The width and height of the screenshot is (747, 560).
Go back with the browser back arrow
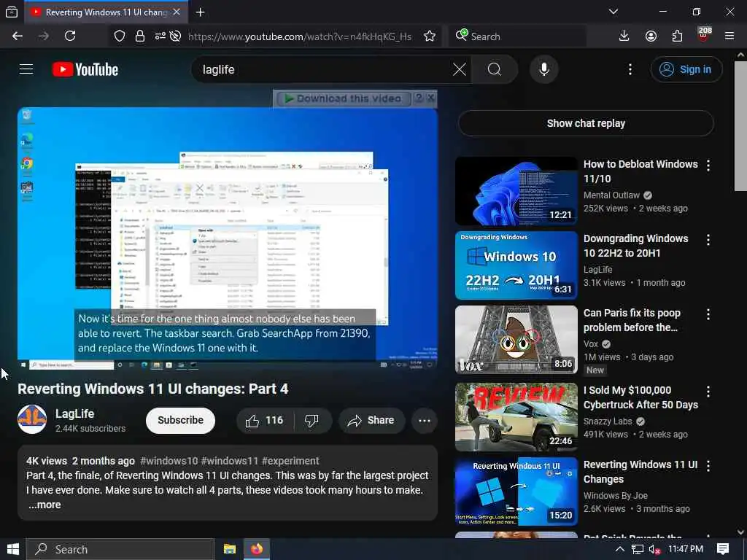(x=18, y=36)
